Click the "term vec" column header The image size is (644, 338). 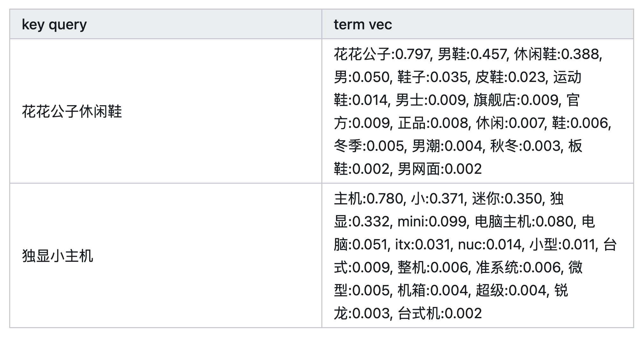point(362,25)
